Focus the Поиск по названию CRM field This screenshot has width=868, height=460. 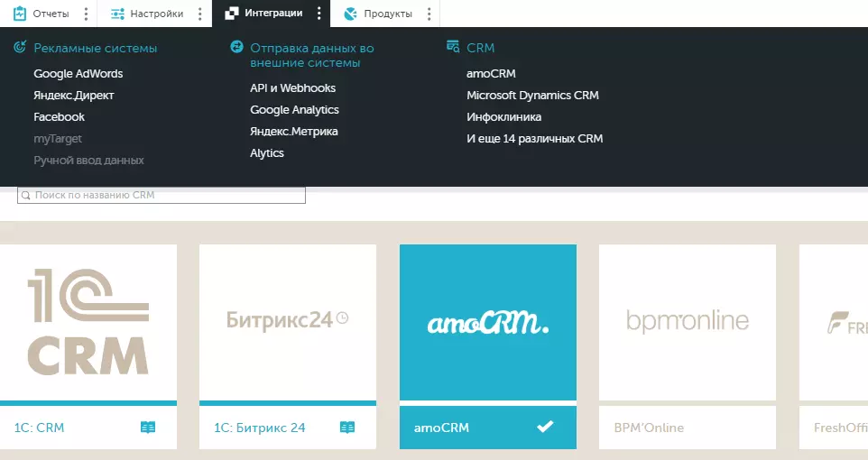click(x=162, y=195)
